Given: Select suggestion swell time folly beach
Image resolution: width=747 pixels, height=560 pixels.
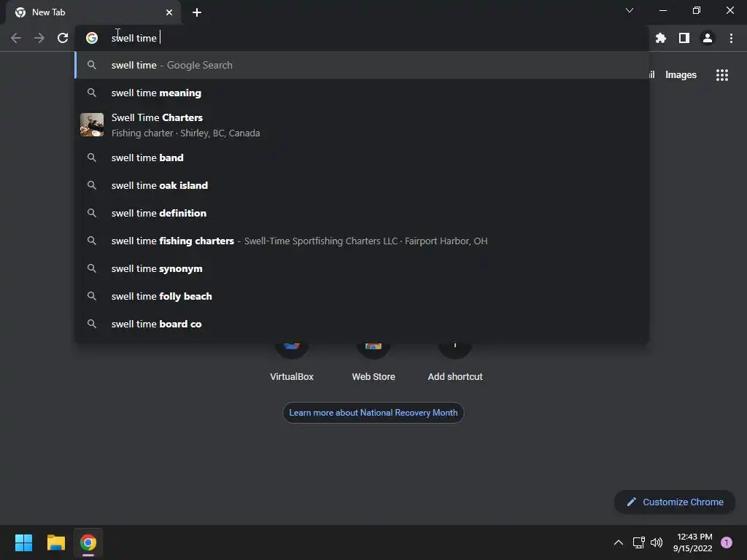Looking at the screenshot, I should (x=362, y=296).
